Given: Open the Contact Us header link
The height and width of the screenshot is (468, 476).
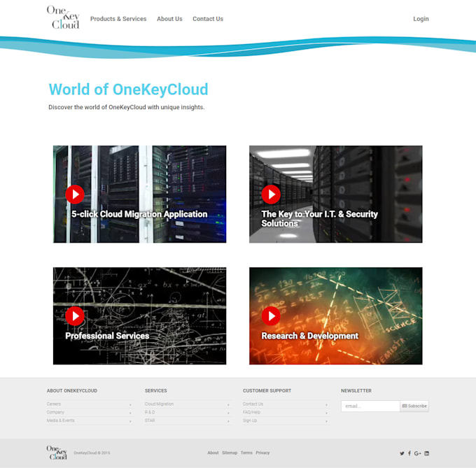Looking at the screenshot, I should [x=208, y=19].
